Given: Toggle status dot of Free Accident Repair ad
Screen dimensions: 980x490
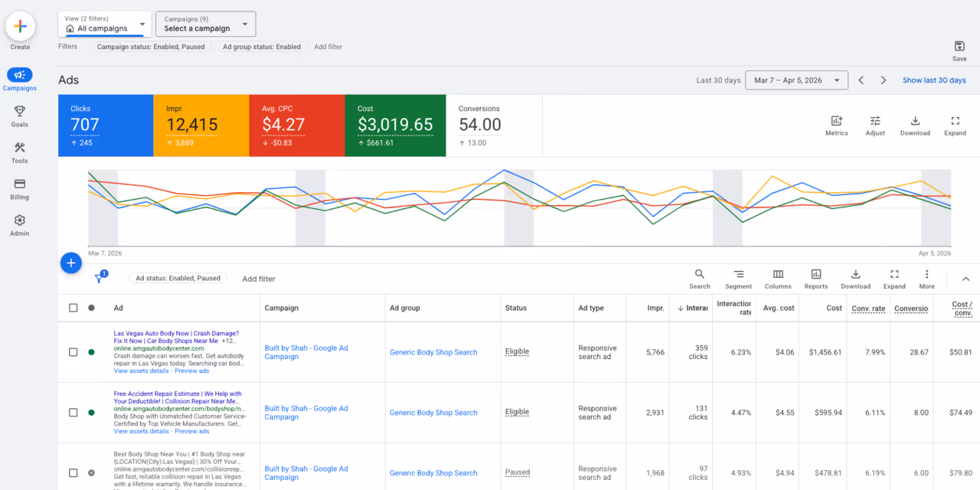Looking at the screenshot, I should click(92, 413).
